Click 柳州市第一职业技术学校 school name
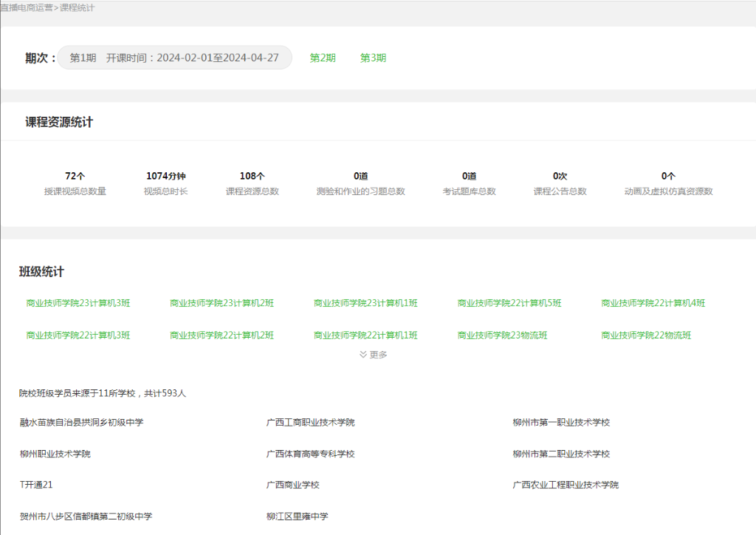Screen dimensions: 756x535 coord(561,423)
